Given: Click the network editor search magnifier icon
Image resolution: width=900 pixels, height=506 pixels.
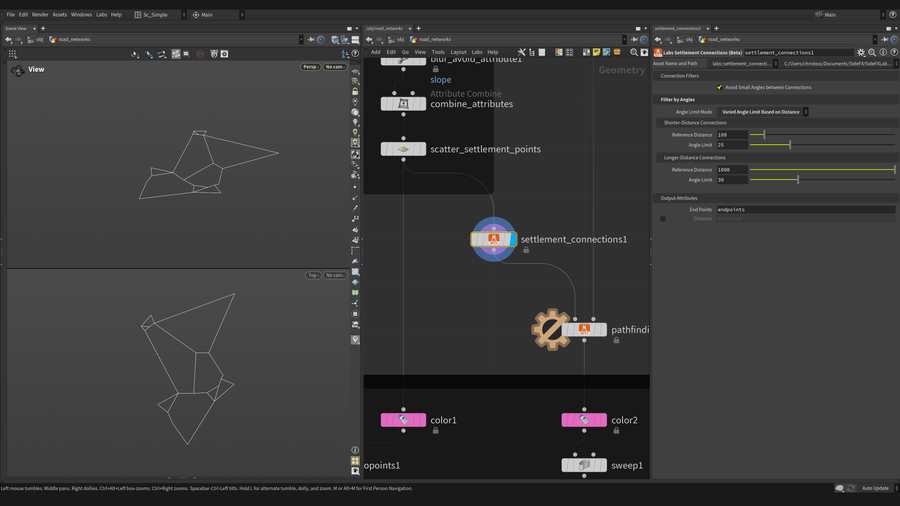Looking at the screenshot, I should click(634, 52).
